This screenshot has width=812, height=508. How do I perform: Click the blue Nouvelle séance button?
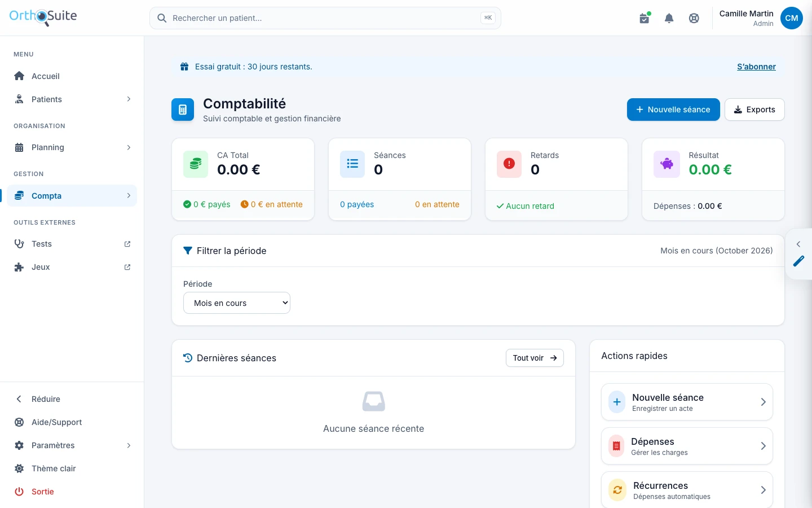pos(673,110)
